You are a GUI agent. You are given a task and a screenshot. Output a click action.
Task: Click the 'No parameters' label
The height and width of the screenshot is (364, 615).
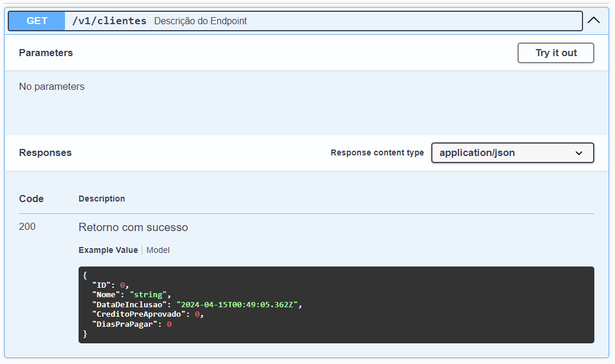click(51, 86)
